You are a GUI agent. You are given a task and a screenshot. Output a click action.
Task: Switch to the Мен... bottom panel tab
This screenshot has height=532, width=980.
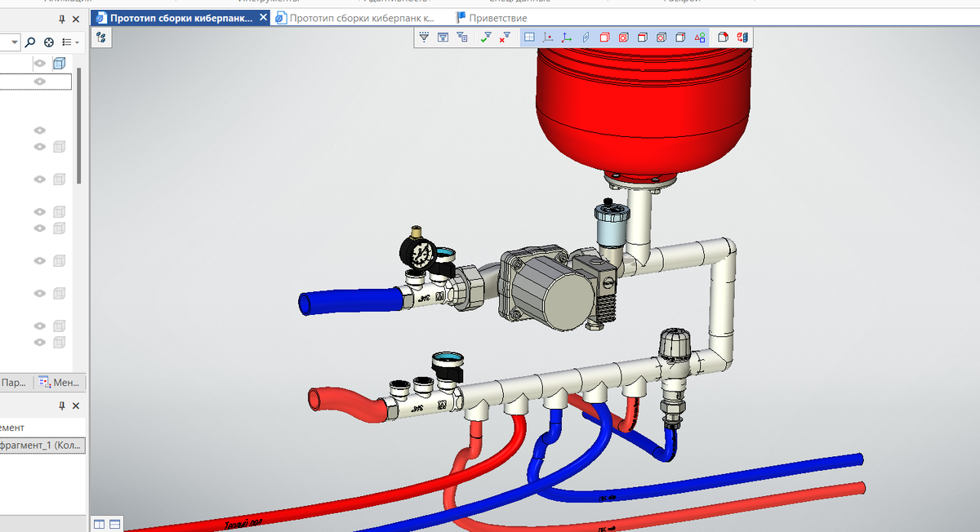pyautogui.click(x=58, y=382)
